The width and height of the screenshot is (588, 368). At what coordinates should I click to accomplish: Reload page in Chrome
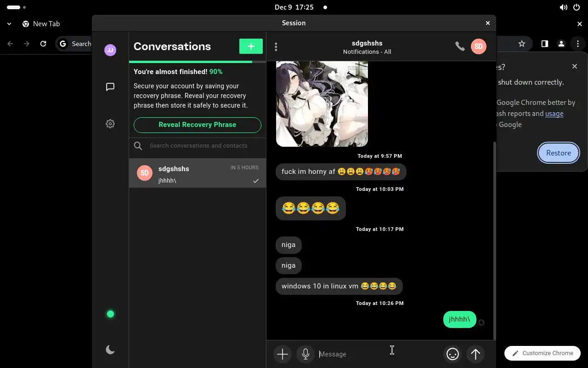[43, 44]
